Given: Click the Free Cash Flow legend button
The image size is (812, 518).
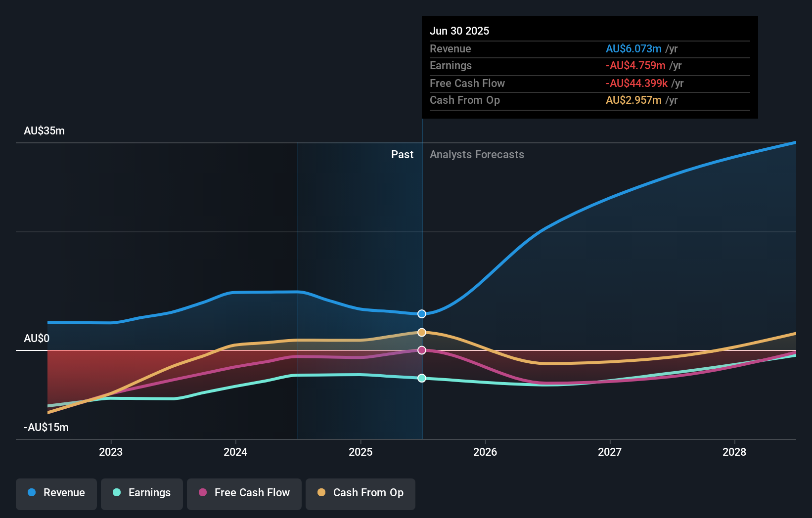Looking at the screenshot, I should pos(244,493).
